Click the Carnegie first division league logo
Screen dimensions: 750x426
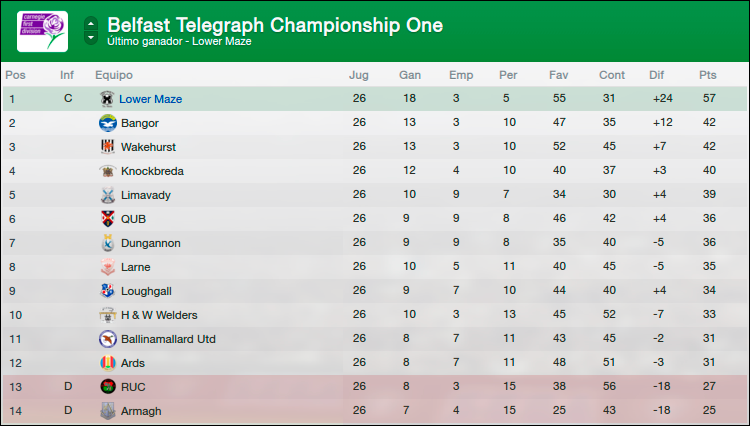(x=43, y=32)
